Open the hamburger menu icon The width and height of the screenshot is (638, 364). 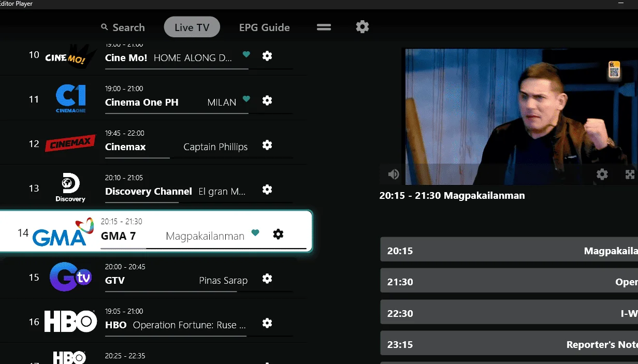(x=324, y=27)
